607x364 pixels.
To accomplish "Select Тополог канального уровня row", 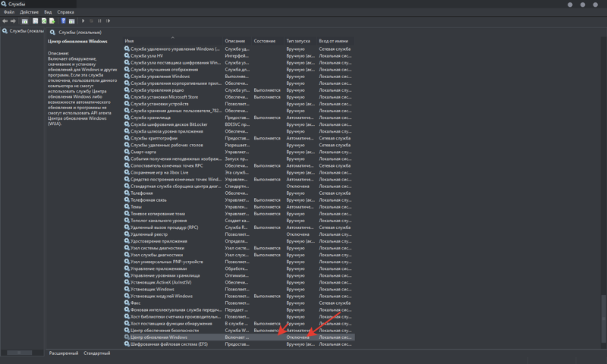I will 239,221.
